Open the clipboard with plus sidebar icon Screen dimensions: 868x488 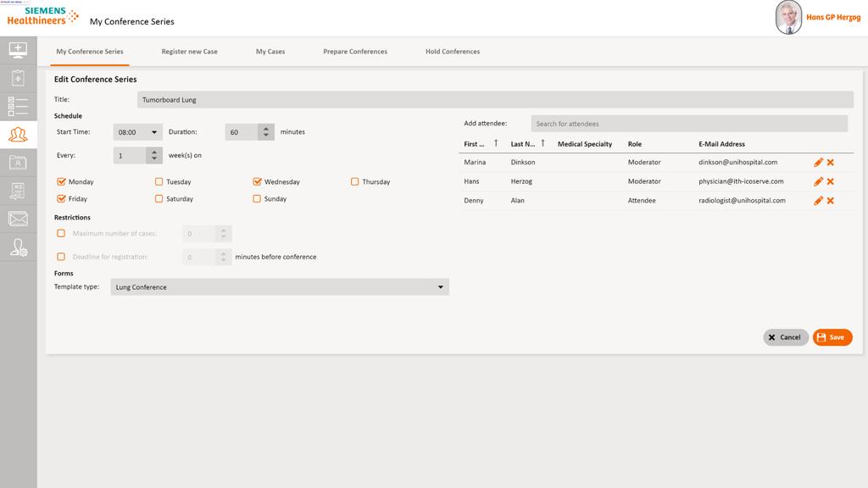pos(18,77)
